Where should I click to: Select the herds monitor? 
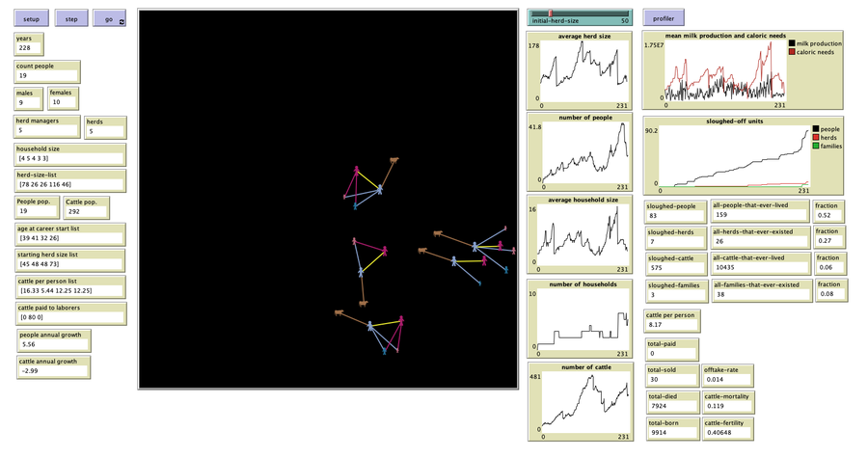tap(105, 128)
